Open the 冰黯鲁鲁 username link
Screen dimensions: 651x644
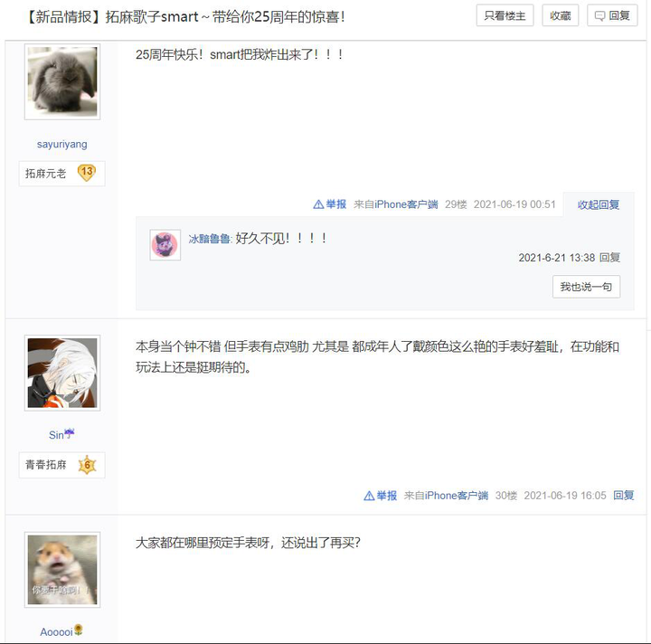(210, 239)
